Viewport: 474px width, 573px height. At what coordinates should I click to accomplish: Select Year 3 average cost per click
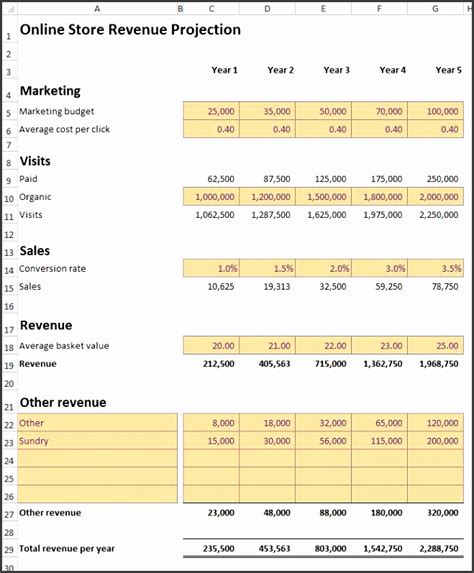[x=323, y=129]
